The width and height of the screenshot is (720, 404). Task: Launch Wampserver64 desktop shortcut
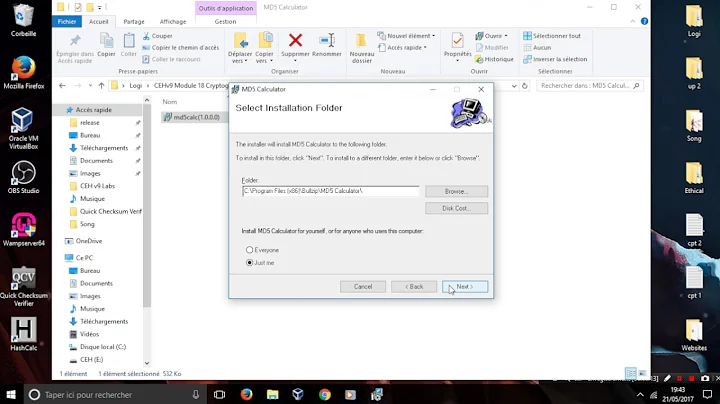coord(23,230)
